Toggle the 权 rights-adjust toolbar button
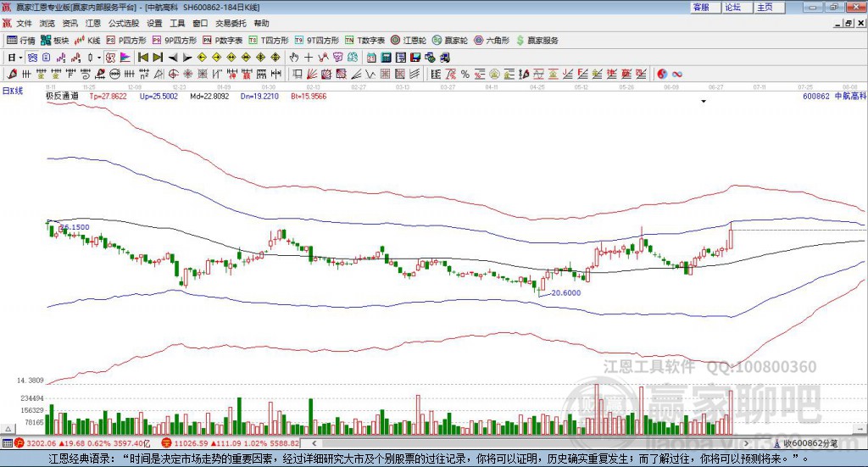868x467 pixels. (x=110, y=58)
